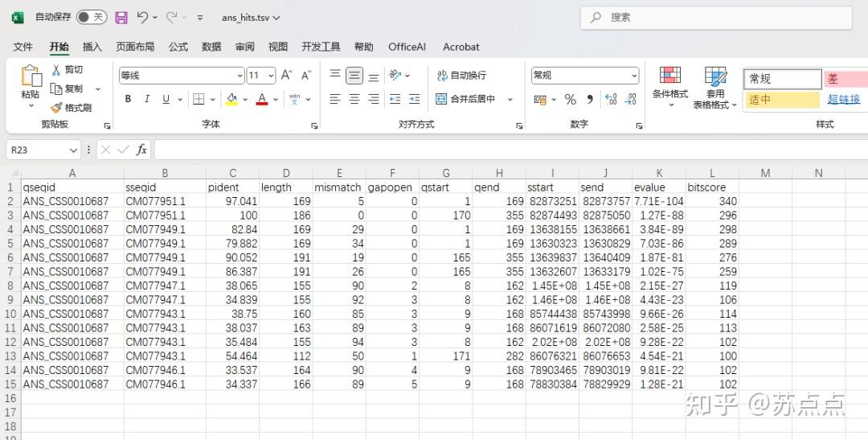Switch to the Formulas (公式) tab
Viewport: 868px width, 440px height.
(178, 47)
